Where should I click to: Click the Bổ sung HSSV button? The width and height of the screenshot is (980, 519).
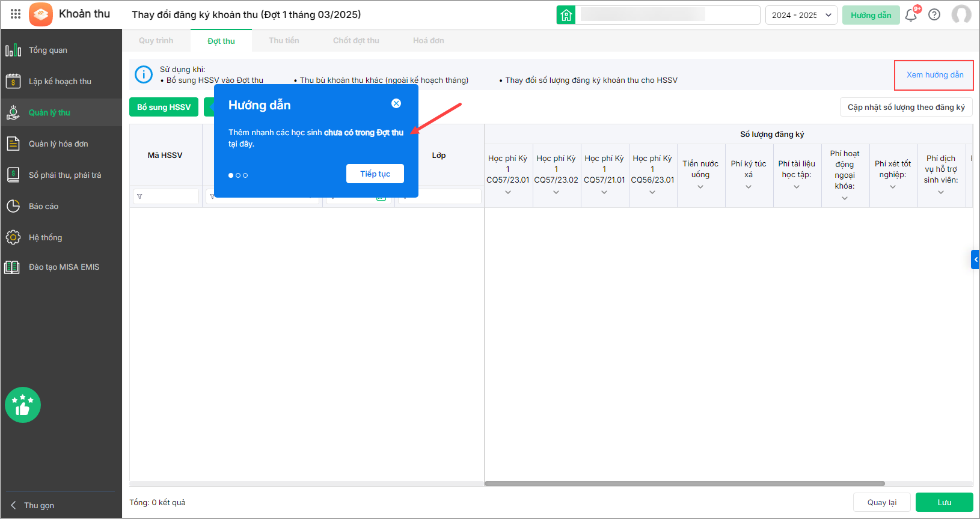(164, 107)
